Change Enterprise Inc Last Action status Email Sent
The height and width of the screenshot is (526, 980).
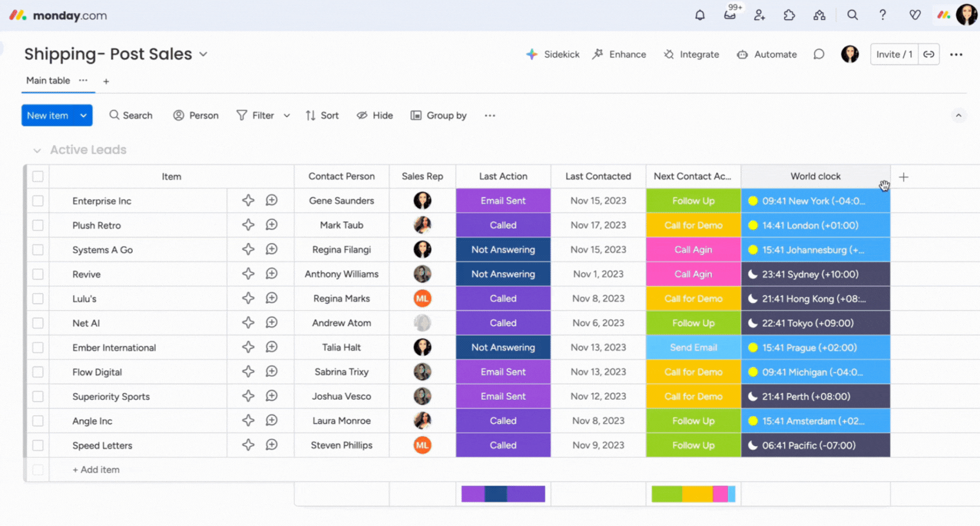(x=503, y=201)
